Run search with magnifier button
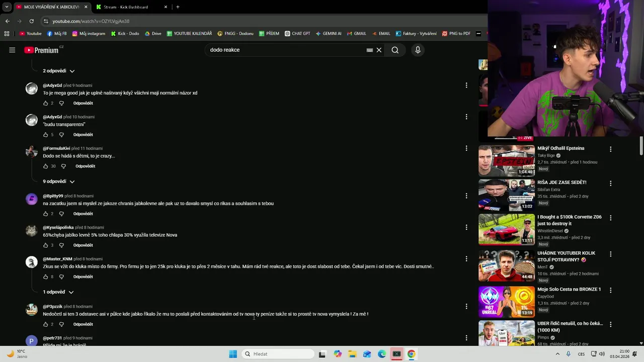 (x=395, y=50)
